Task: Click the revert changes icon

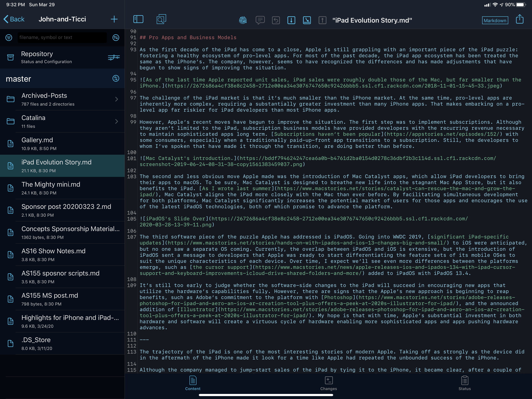Action: click(x=276, y=20)
